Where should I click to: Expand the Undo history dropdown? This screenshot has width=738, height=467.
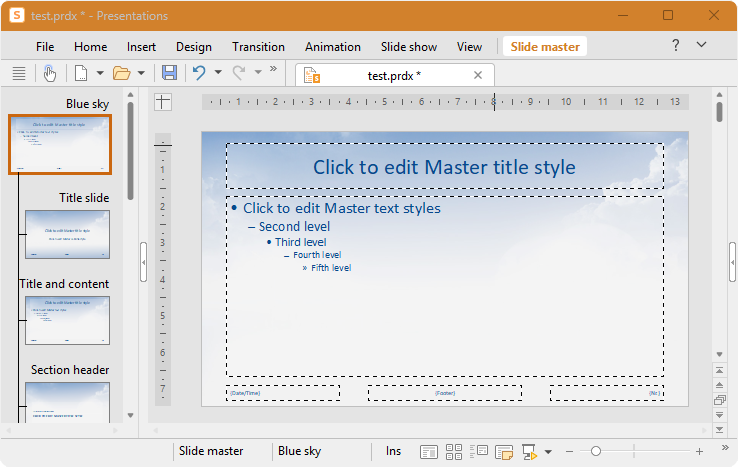pos(218,72)
